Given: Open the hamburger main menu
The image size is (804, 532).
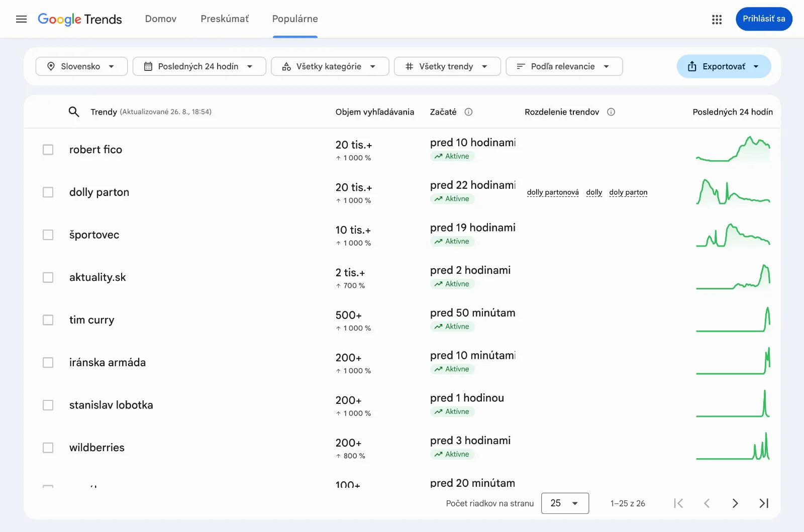Looking at the screenshot, I should [21, 19].
